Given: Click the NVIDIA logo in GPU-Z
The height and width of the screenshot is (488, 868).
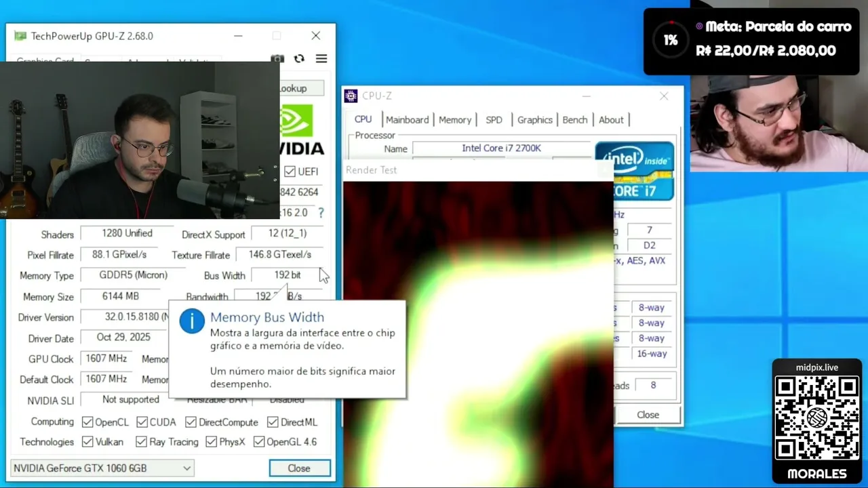Looking at the screenshot, I should [x=302, y=129].
